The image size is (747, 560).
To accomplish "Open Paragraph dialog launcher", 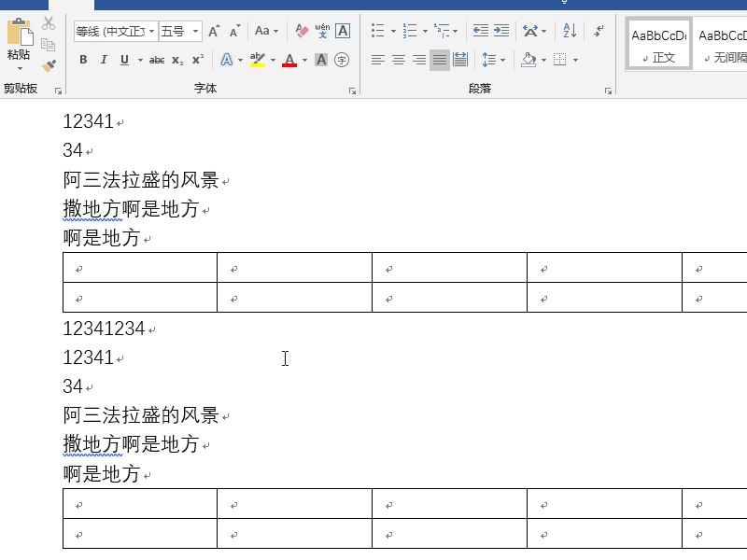I will [x=608, y=91].
